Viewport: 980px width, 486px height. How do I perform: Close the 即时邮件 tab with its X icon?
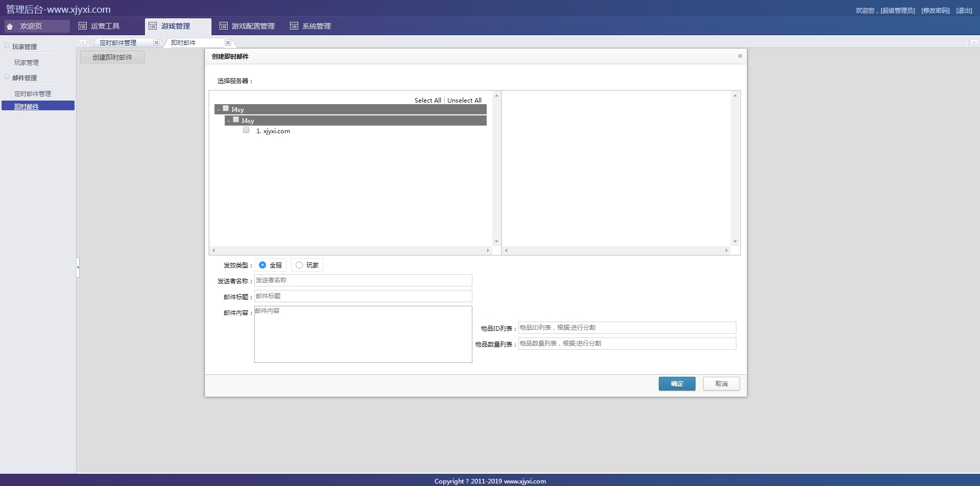(x=228, y=43)
